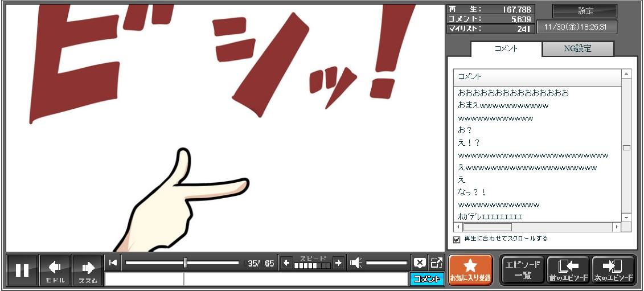The height and width of the screenshot is (291, 644).
Task: Click the comment text input field
Action: [x=295, y=279]
